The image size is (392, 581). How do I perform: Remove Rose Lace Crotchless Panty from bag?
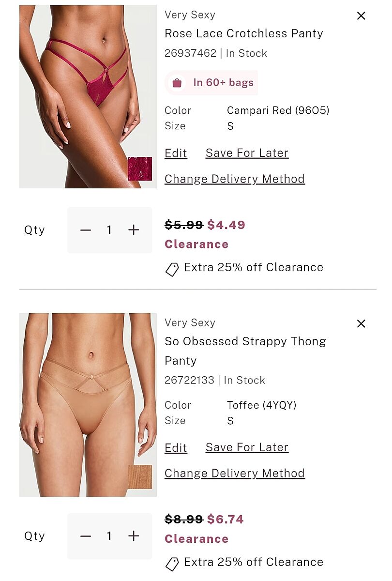click(361, 16)
